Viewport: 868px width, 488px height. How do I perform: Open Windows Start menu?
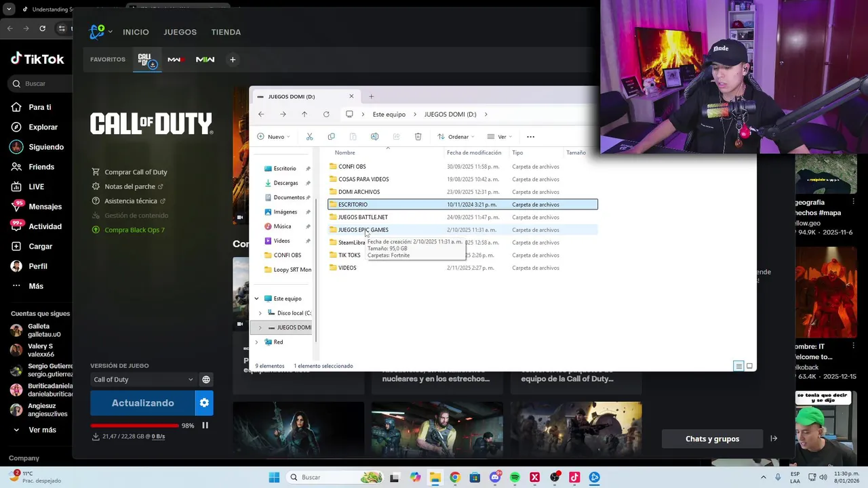click(274, 477)
